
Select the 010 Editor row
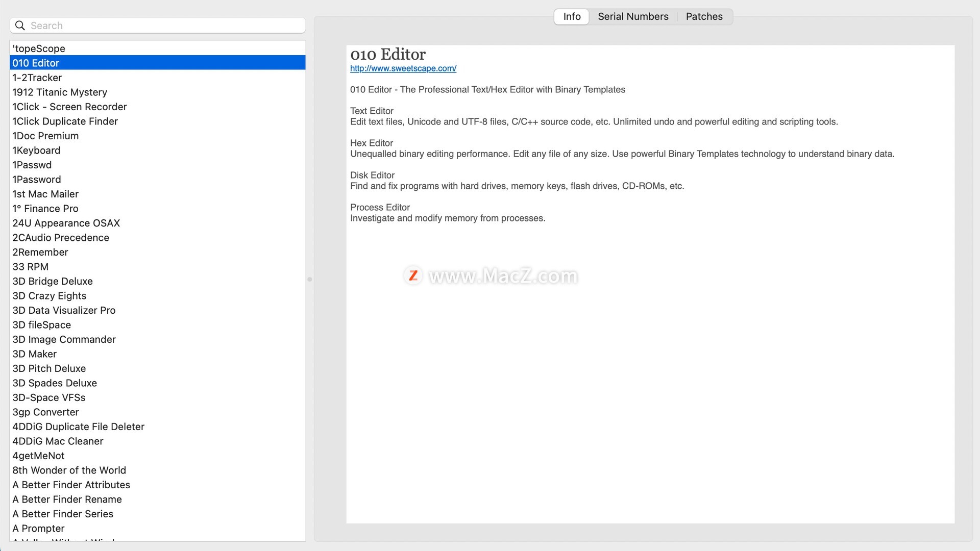pos(158,63)
